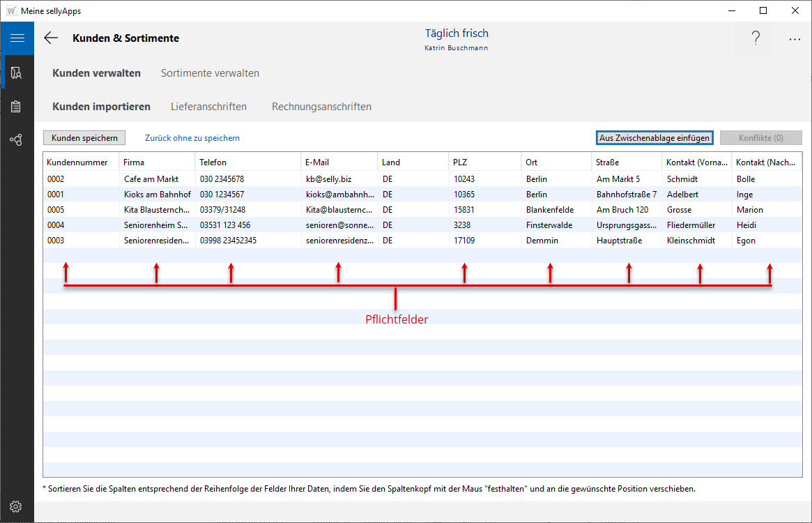Screen dimensions: 812x523
Task: Open settings gear in sidebar
Action: [17, 506]
